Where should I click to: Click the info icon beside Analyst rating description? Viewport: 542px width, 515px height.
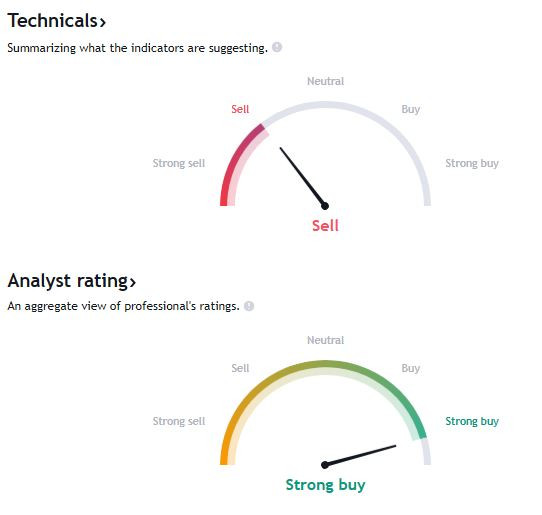pos(249,306)
